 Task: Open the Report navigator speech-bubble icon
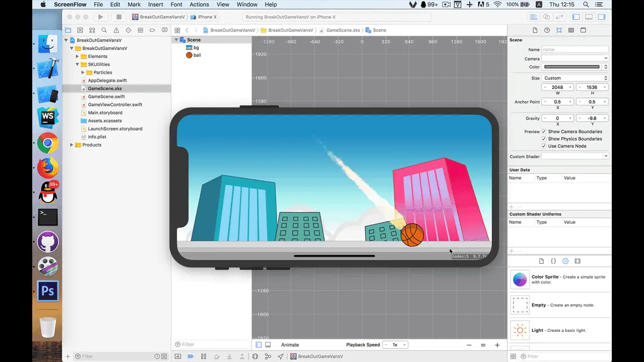click(165, 30)
